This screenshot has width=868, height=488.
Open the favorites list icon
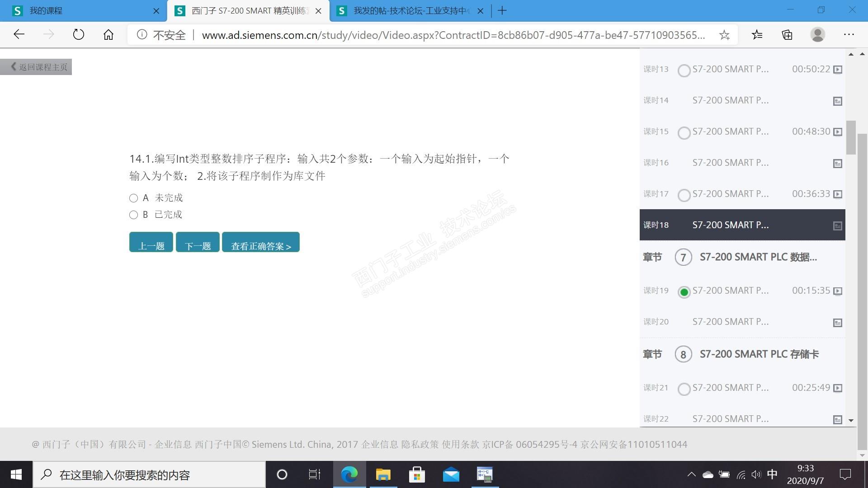(x=757, y=35)
